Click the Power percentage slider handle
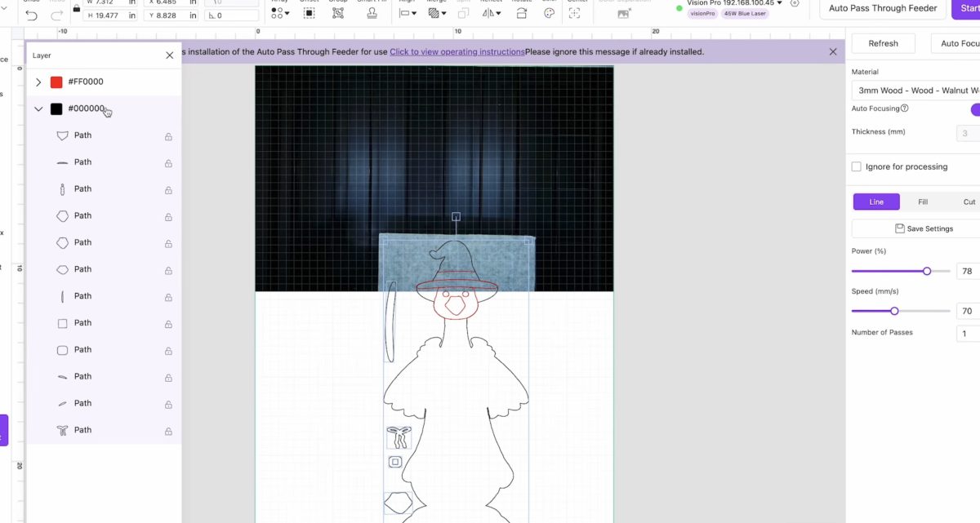This screenshot has width=980, height=523. click(927, 271)
